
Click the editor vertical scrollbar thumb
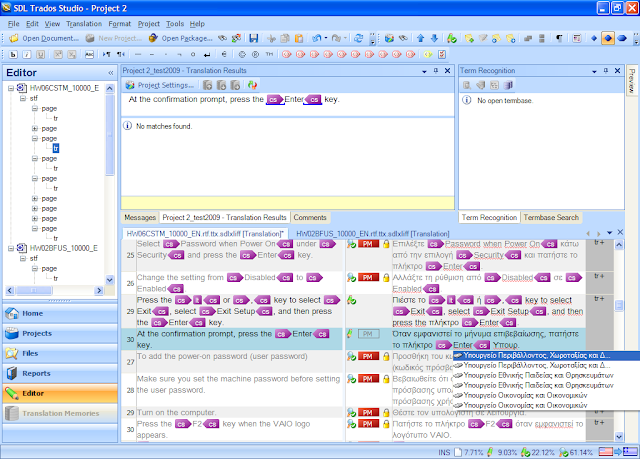click(619, 305)
